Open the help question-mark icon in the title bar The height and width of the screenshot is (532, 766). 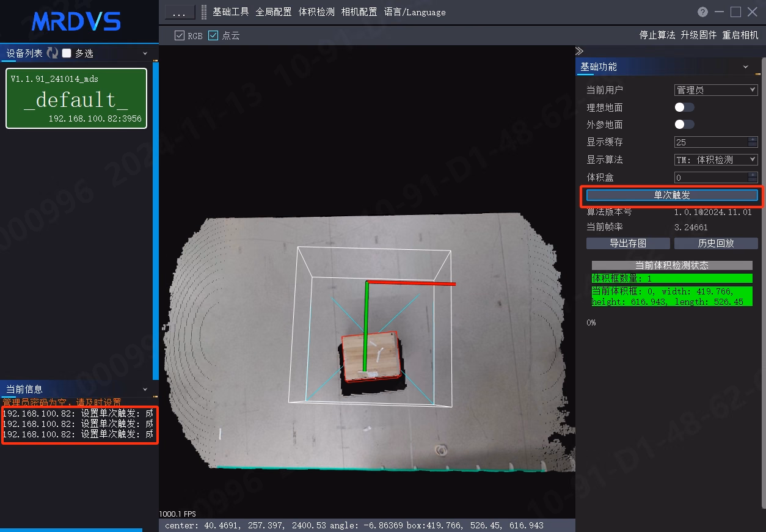[x=702, y=12]
